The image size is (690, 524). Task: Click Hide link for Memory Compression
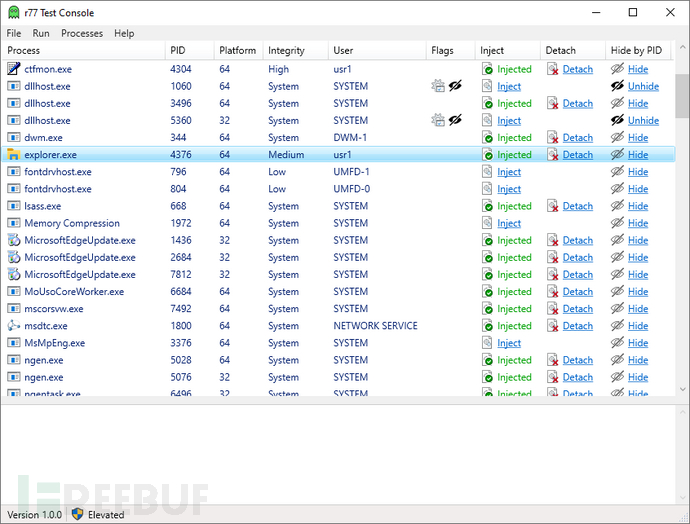click(x=638, y=223)
